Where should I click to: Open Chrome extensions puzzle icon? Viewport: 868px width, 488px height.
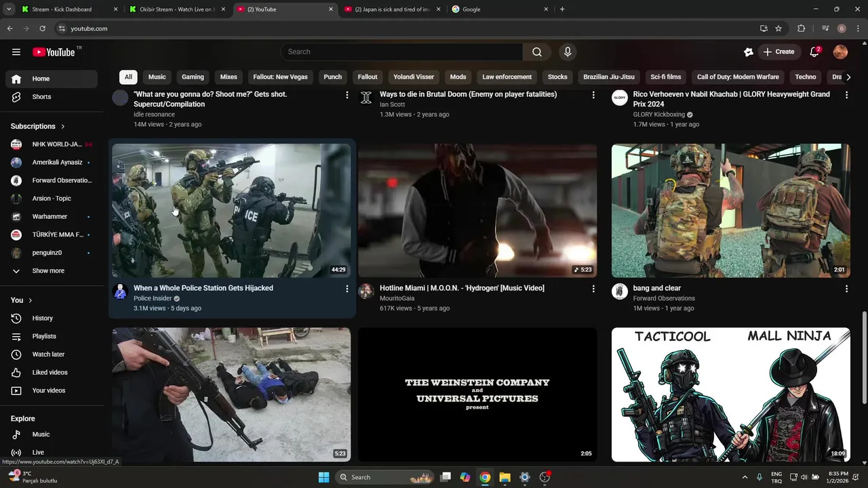802,28
